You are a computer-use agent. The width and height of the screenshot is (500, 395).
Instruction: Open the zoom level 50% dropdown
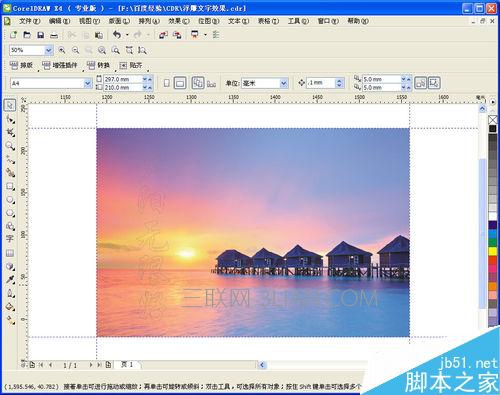click(49, 50)
